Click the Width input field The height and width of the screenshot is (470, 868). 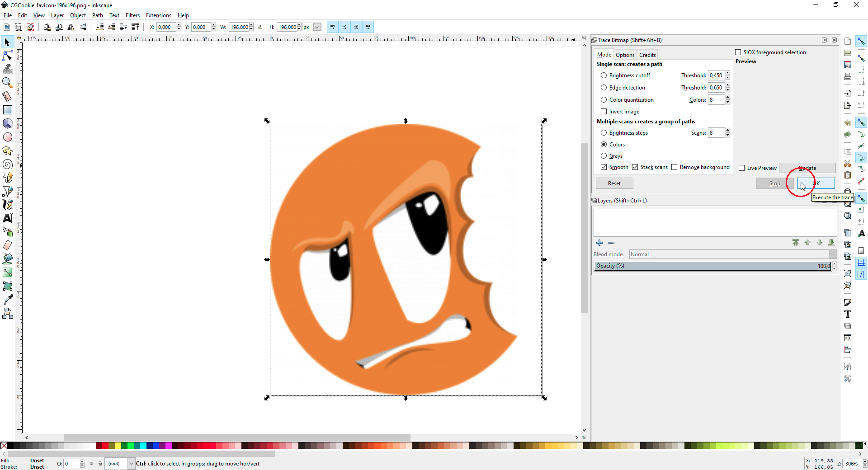[x=239, y=27]
